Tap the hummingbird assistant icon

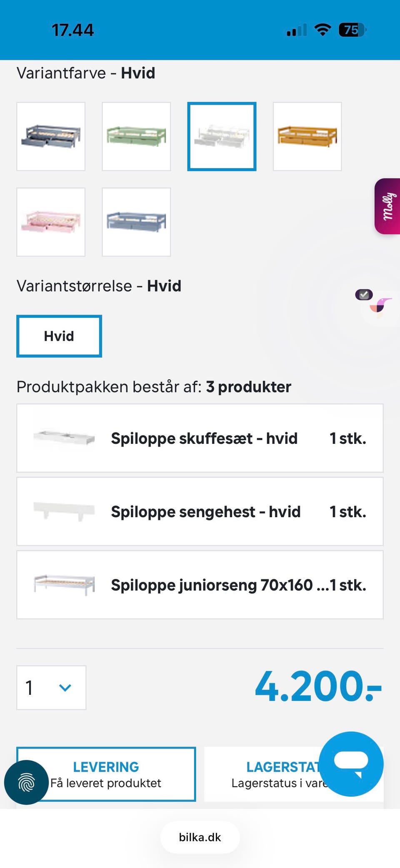tap(380, 307)
